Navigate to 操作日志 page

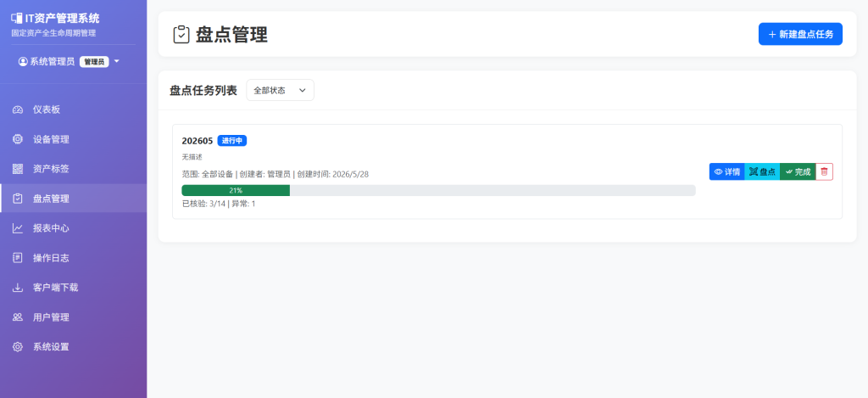(73, 258)
